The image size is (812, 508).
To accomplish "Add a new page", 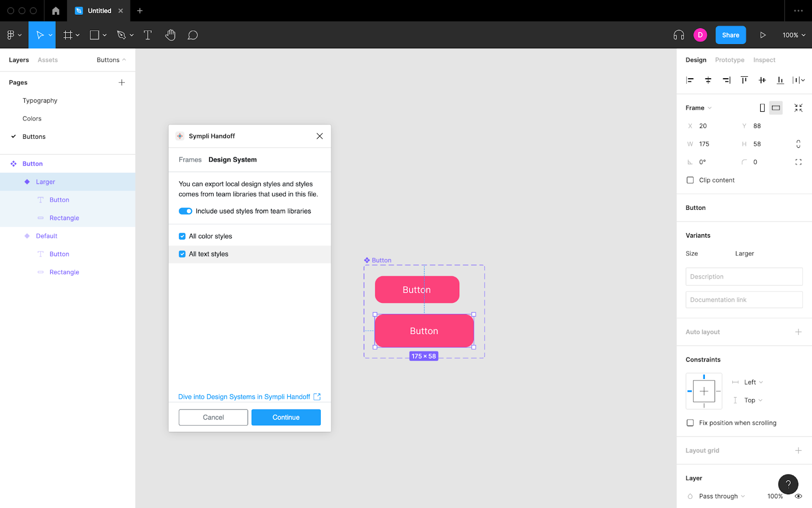I will point(122,82).
